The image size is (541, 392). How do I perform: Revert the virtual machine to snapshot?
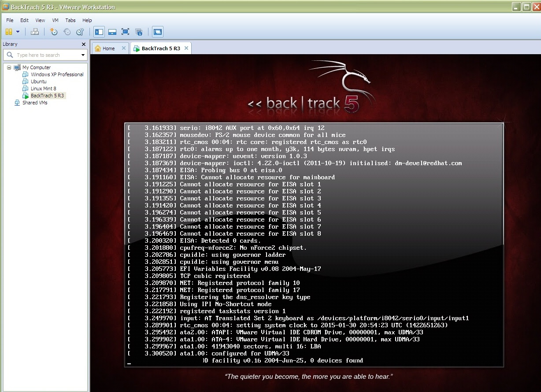click(x=67, y=32)
